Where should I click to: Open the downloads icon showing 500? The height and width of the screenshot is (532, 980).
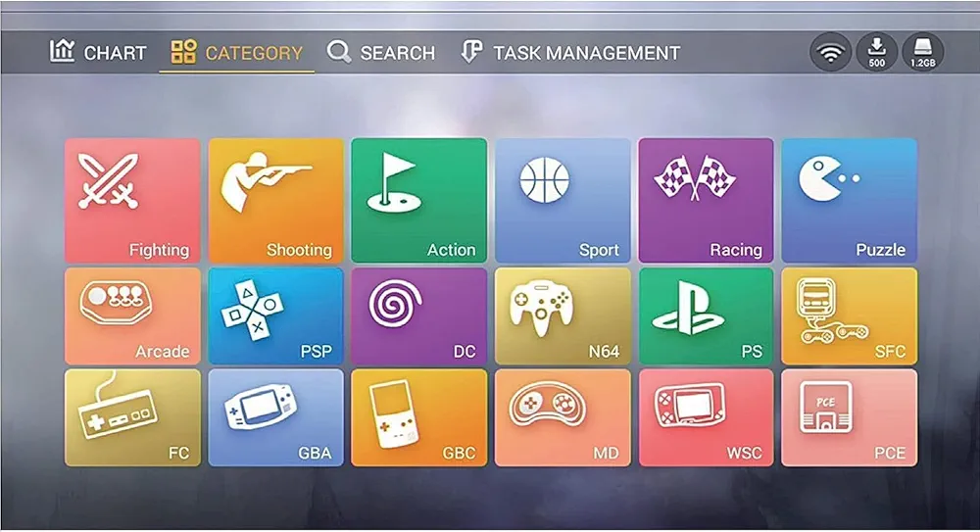click(876, 53)
